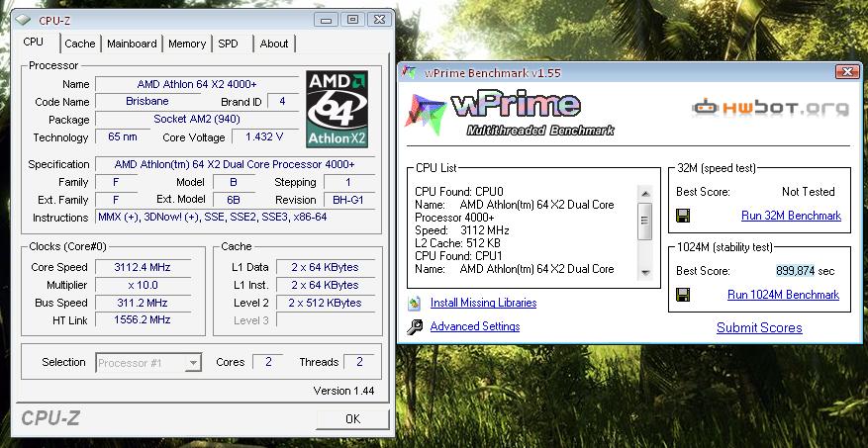The width and height of the screenshot is (868, 448).
Task: Click Install Missing Libraries link
Action: point(483,303)
